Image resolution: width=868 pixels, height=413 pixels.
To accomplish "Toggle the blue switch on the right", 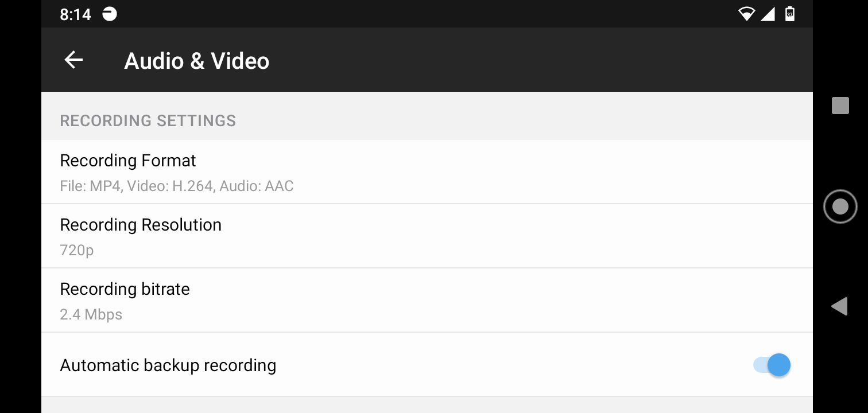I will [772, 365].
